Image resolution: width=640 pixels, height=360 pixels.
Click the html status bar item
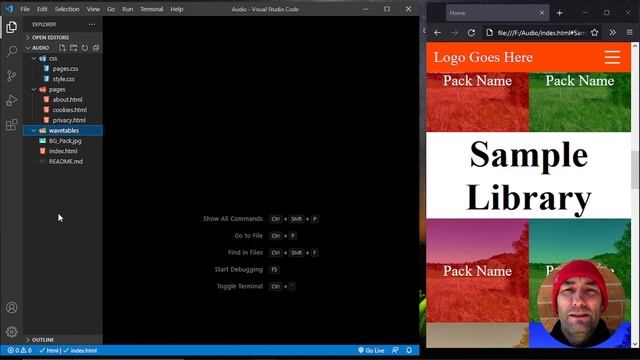click(49, 350)
